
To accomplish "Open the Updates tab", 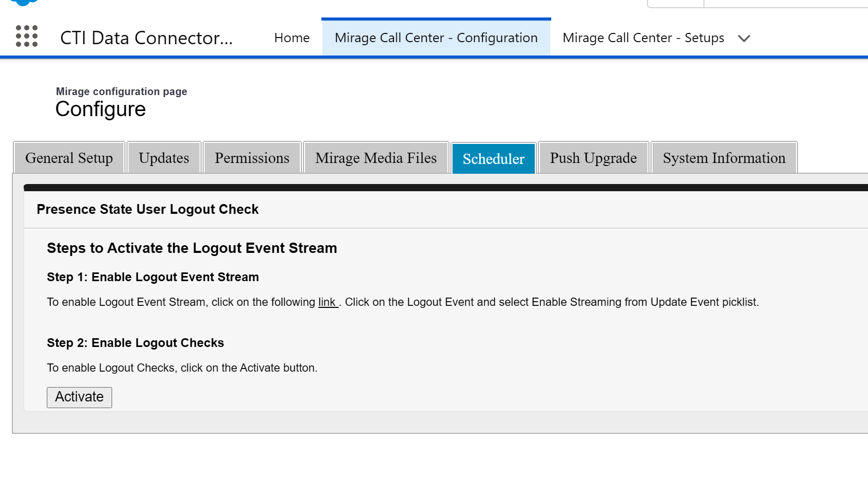I will pyautogui.click(x=164, y=158).
